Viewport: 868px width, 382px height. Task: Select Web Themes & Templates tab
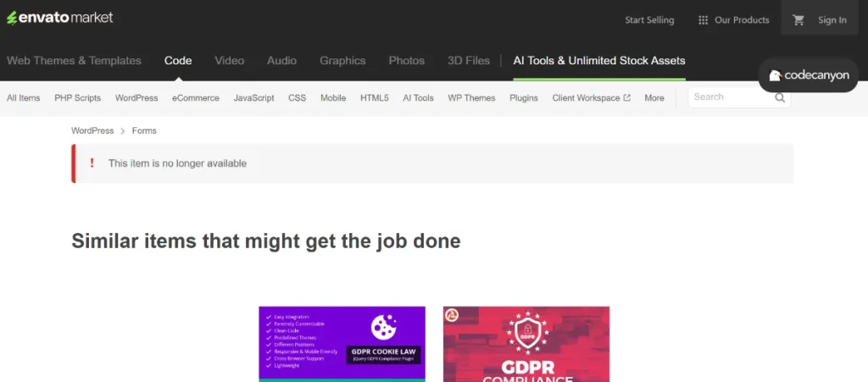click(x=75, y=61)
